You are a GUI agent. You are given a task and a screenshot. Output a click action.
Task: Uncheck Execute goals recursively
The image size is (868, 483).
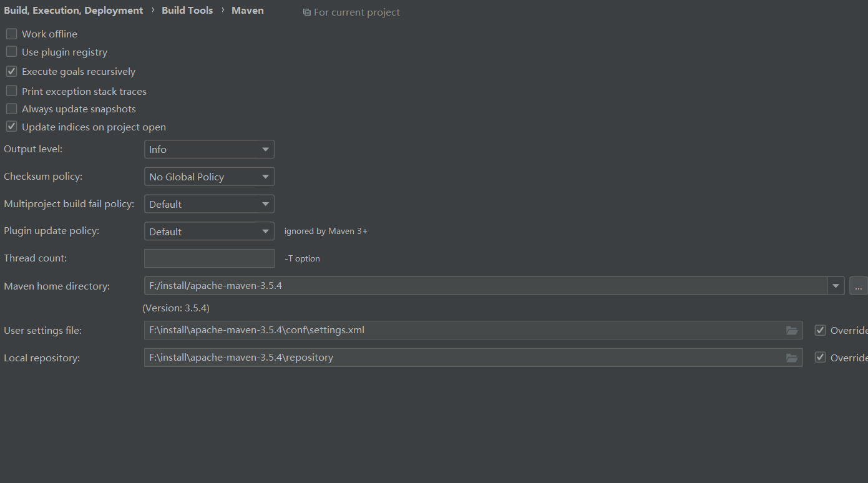click(x=11, y=71)
